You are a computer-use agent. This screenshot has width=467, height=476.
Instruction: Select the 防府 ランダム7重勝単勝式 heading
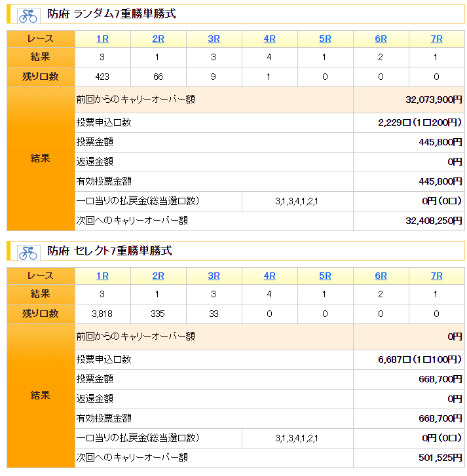(111, 14)
